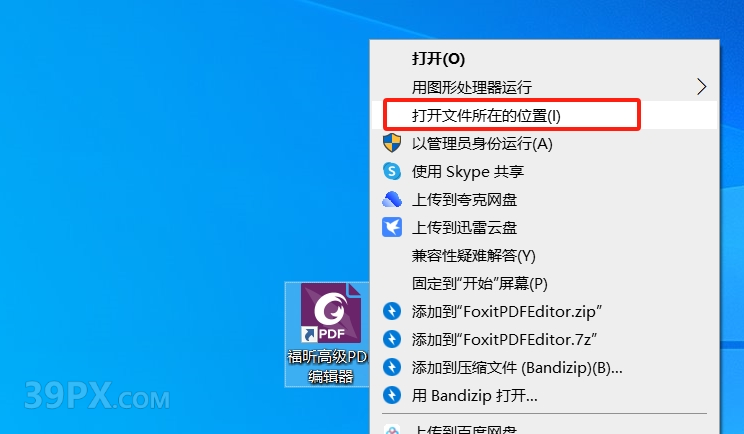Click the Foxit PDF Editor desktop shortcut icon
Image resolution: width=744 pixels, height=434 pixels.
[330, 313]
